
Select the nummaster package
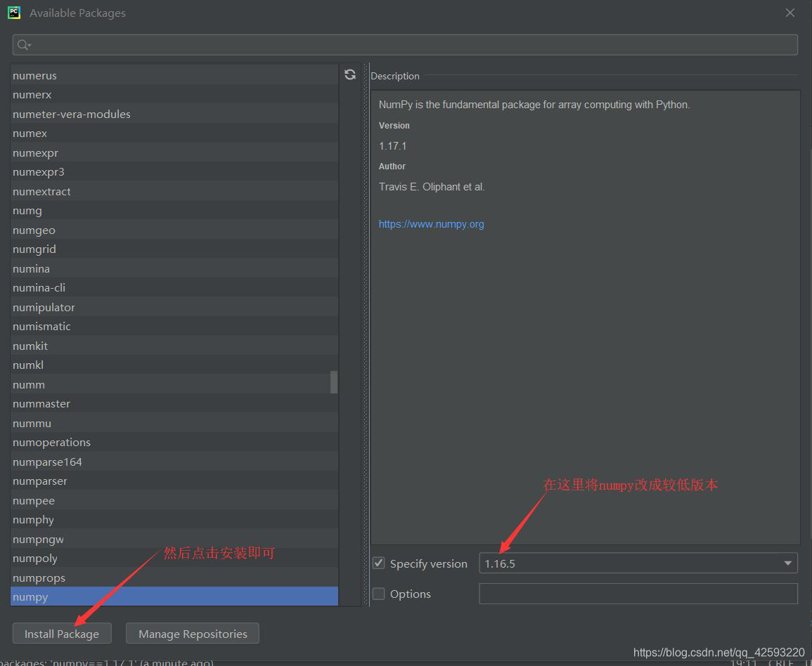click(174, 404)
